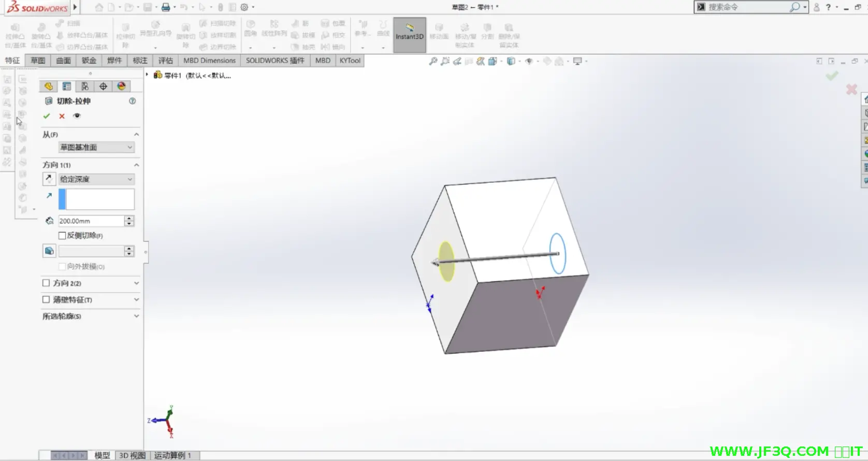Viewport: 868px width, 461px height.
Task: Enable the 方向 2 checkbox
Action: click(x=46, y=283)
